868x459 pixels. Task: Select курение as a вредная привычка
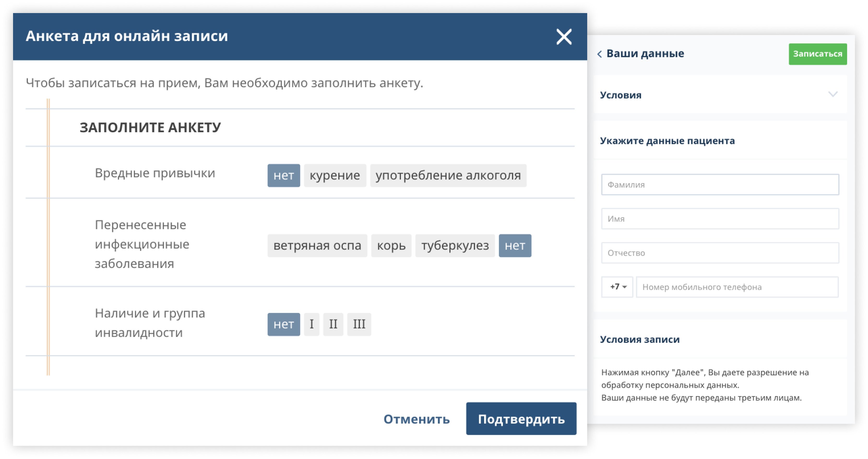[335, 175]
